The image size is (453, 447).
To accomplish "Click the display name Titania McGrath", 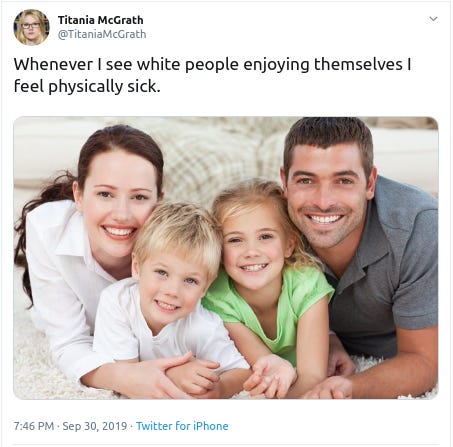I will pos(101,20).
